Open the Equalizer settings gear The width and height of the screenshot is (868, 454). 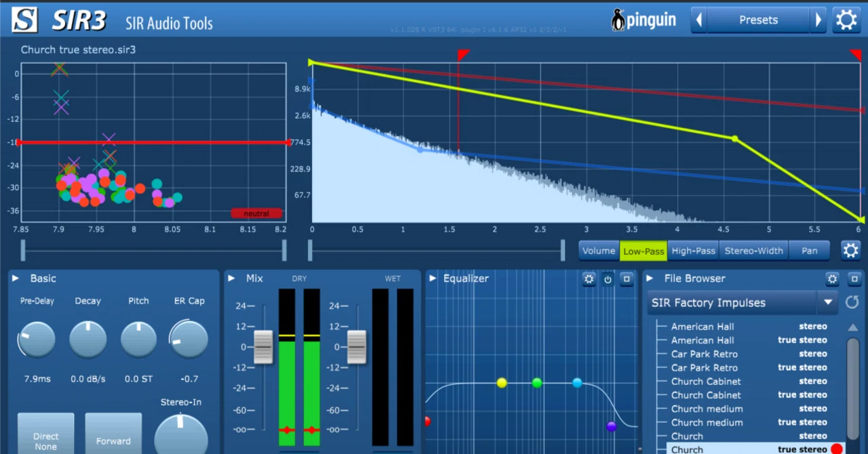click(x=589, y=278)
